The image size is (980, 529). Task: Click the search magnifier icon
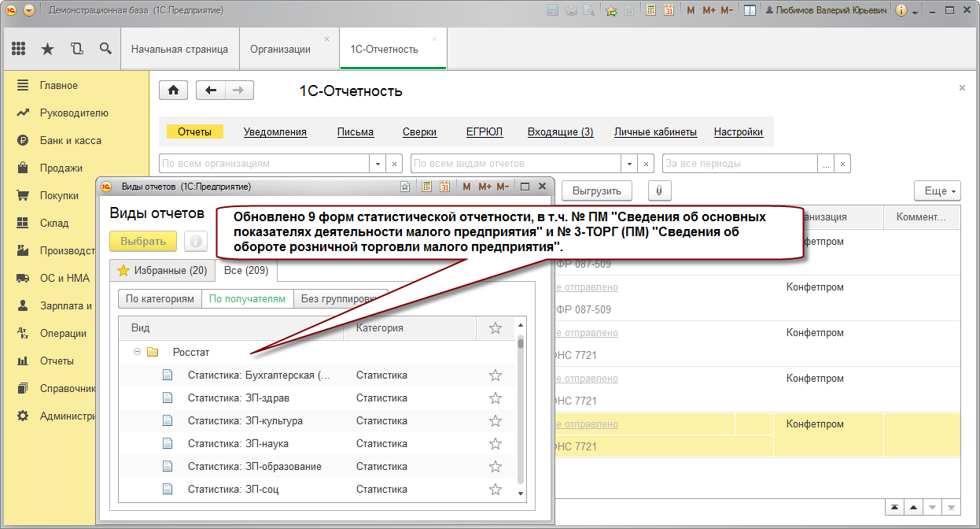105,49
